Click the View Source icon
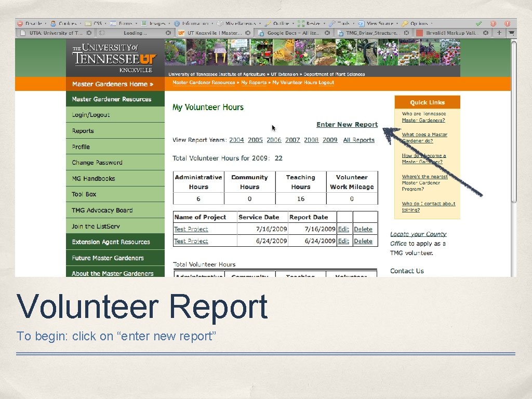The height and width of the screenshot is (399, 532). point(361,23)
